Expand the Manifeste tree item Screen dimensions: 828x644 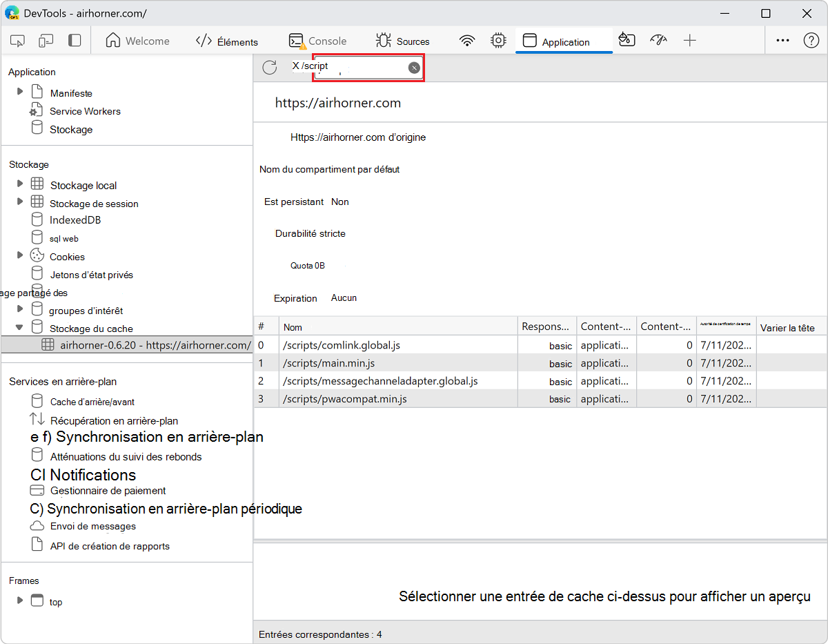(19, 92)
